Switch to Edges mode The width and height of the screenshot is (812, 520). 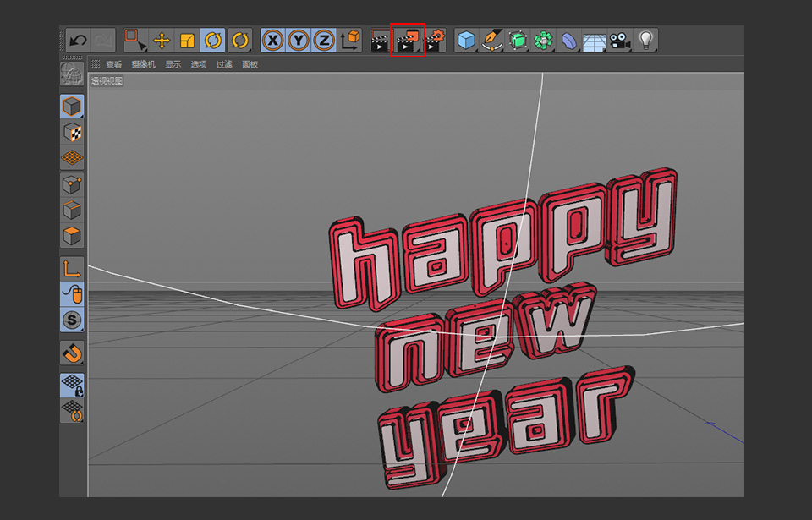(x=72, y=211)
